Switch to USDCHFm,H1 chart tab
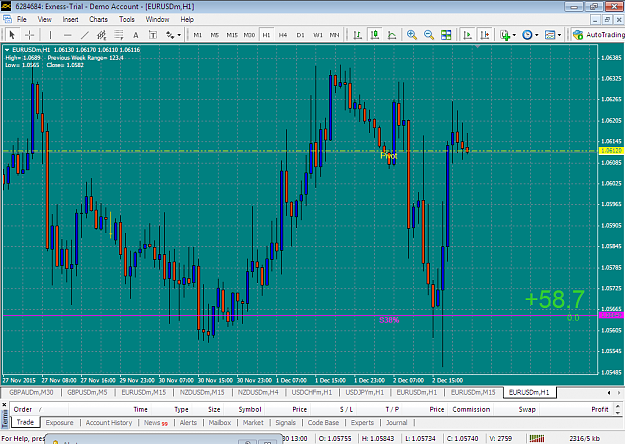Image resolution: width=625 pixels, height=444 pixels. pos(312,392)
